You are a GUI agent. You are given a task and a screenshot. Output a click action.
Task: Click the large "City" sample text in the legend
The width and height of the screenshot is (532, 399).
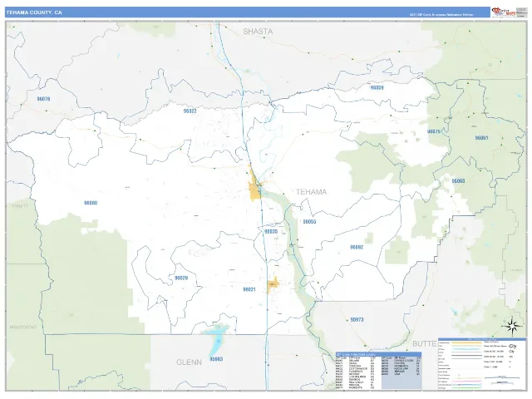(513, 347)
